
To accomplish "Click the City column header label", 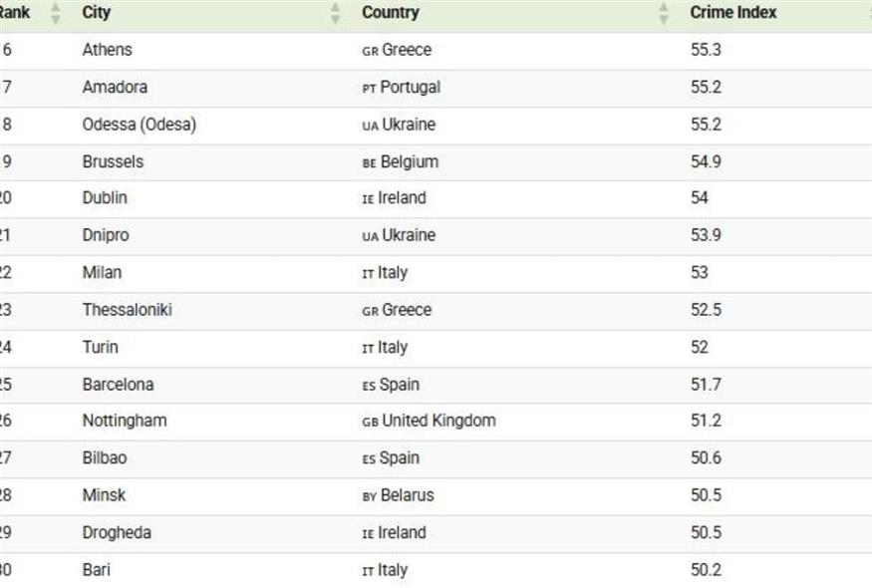I will [97, 13].
